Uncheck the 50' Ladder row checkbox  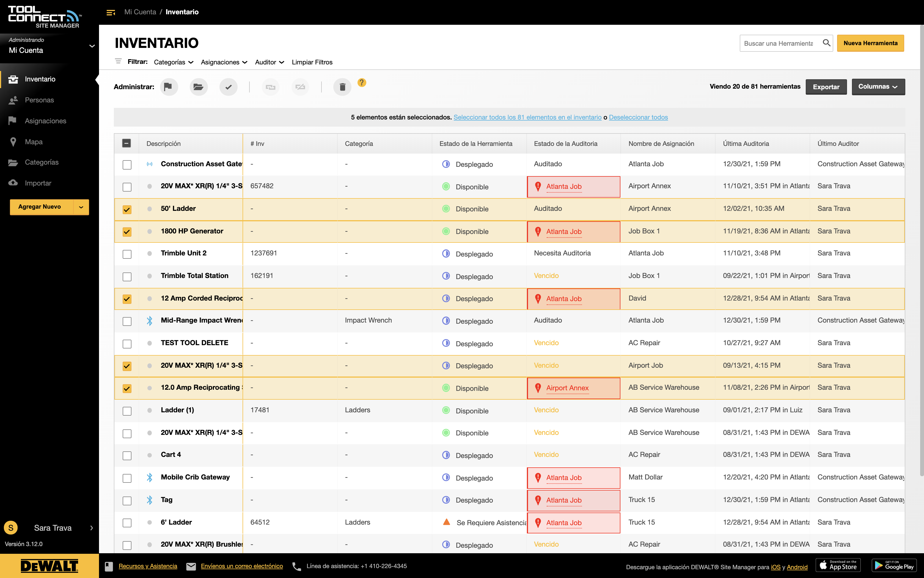pyautogui.click(x=127, y=209)
